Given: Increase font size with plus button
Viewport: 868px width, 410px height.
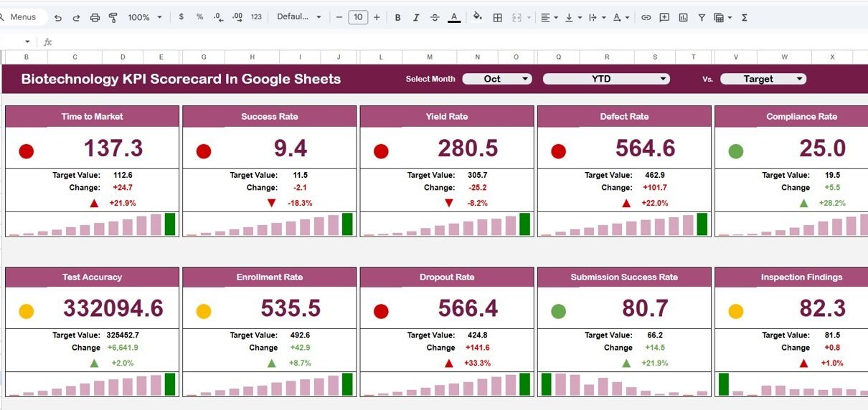Looking at the screenshot, I should tap(377, 17).
